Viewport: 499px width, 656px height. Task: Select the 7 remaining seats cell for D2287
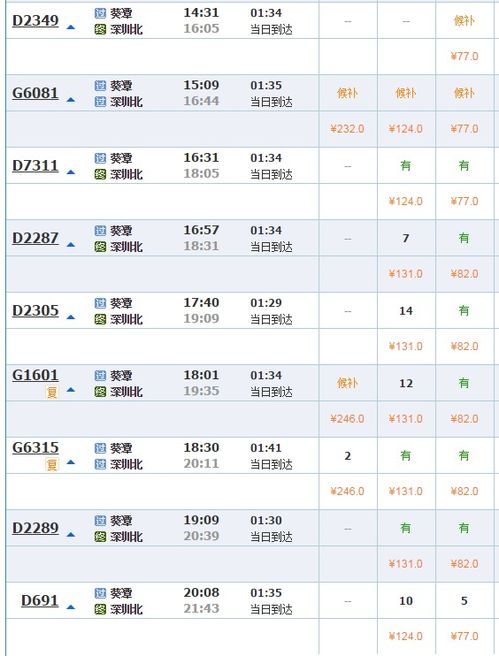click(x=406, y=238)
